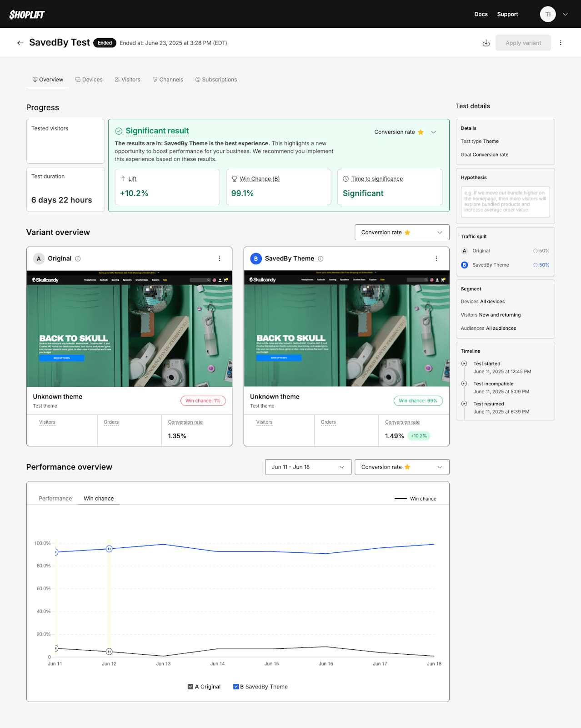Click into the Hypothesis text field
This screenshot has width=581, height=728.
point(505,202)
